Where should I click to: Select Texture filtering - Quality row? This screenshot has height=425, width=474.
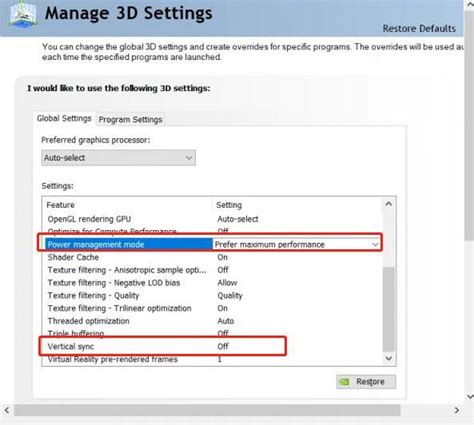(x=213, y=296)
